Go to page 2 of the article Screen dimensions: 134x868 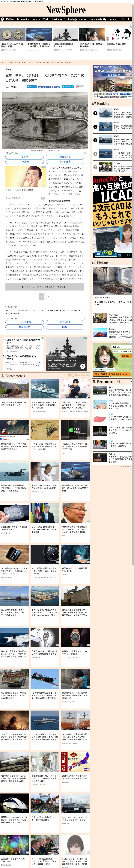48,297
